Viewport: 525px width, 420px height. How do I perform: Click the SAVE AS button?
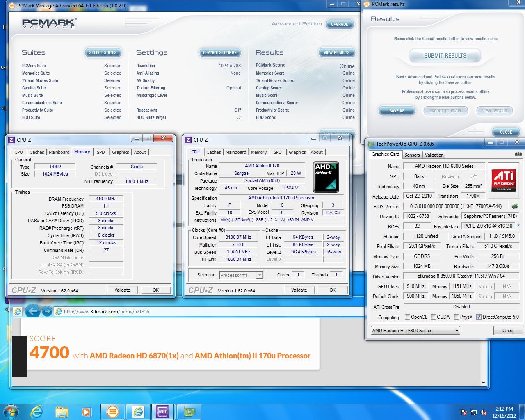[397, 111]
